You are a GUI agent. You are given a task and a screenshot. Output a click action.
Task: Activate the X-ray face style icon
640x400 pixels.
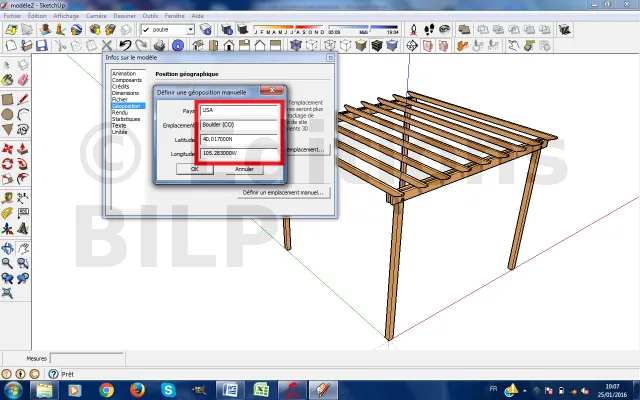point(296,45)
